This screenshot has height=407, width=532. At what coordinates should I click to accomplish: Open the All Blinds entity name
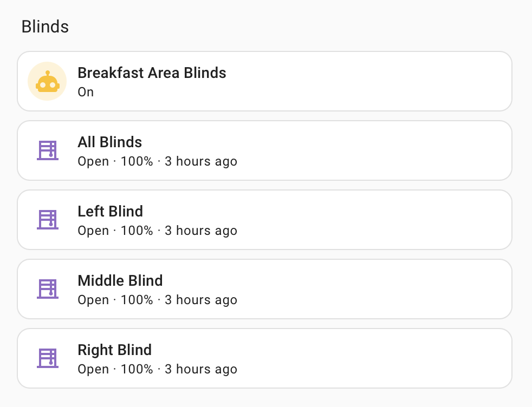click(109, 142)
